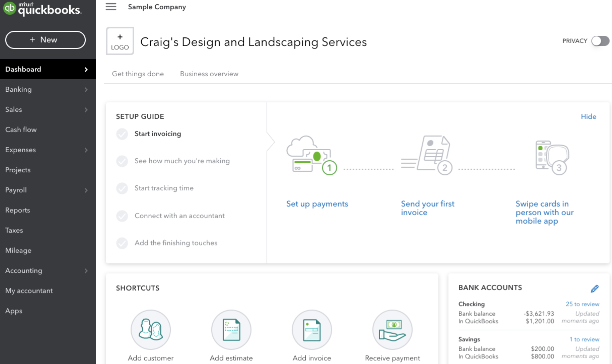Check the Add the finishing touches circle
This screenshot has height=364, width=612.
click(x=122, y=243)
